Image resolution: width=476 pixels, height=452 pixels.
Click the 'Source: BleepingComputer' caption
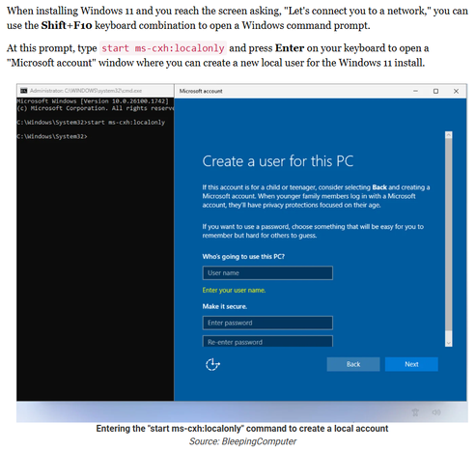pyautogui.click(x=242, y=441)
